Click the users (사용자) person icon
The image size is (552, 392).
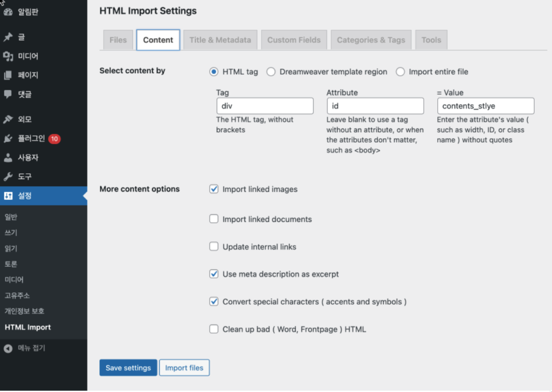[8, 158]
